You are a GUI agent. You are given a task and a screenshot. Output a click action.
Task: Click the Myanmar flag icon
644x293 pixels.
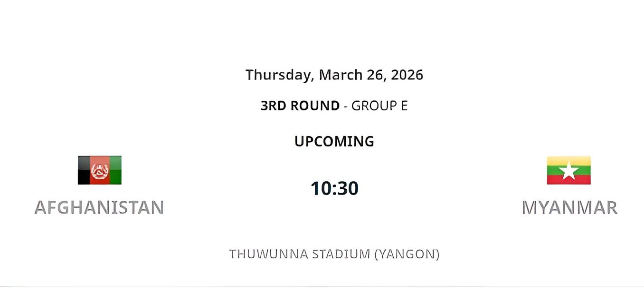tap(568, 170)
